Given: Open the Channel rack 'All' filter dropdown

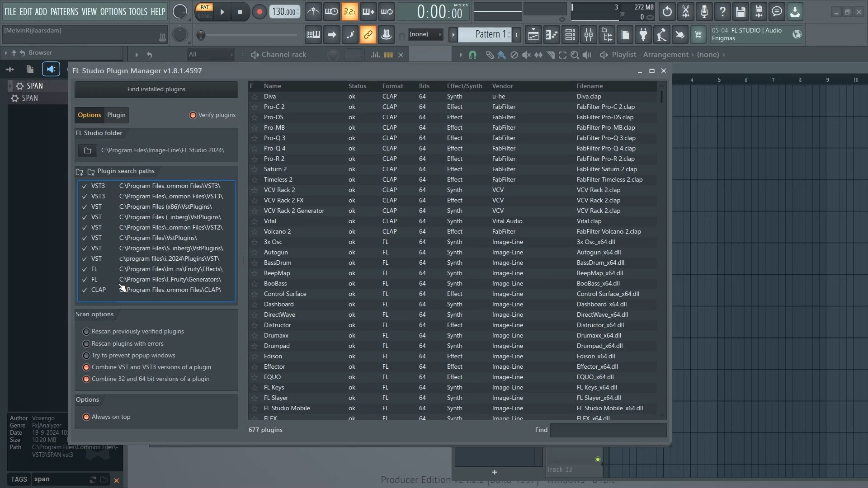Looking at the screenshot, I should tap(211, 55).
